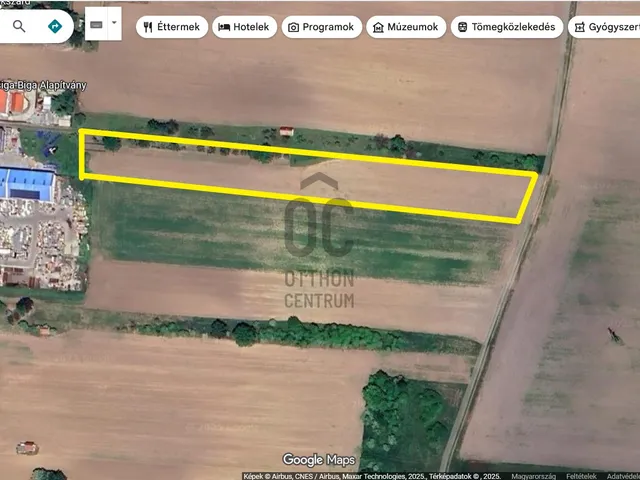
Task: Click the Adatvédelem privacy link
Action: click(x=623, y=476)
